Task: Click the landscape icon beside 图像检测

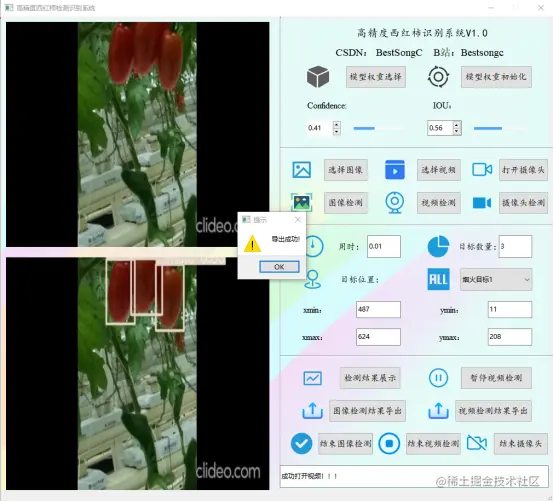Action: 301,202
